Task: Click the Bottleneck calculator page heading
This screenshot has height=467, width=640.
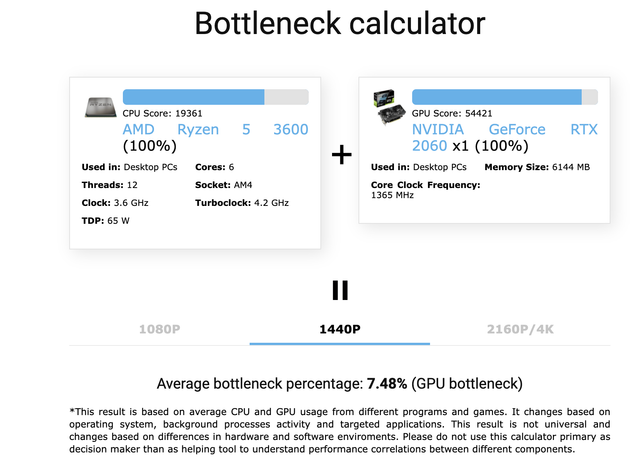Action: 340,24
